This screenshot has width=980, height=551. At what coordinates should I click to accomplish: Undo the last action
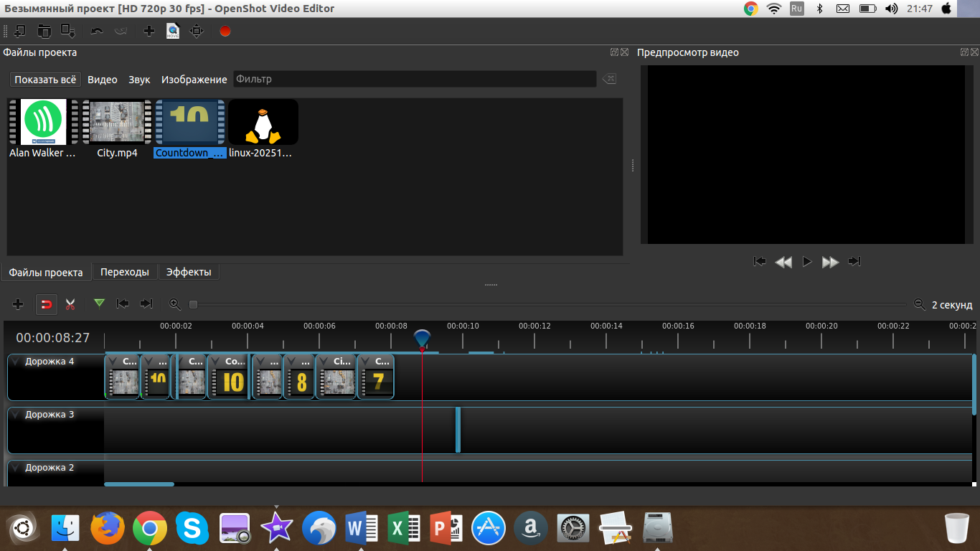[97, 31]
